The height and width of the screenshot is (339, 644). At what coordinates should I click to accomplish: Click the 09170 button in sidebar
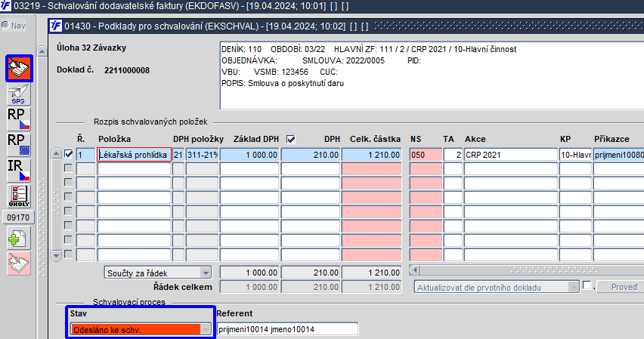coord(18,217)
